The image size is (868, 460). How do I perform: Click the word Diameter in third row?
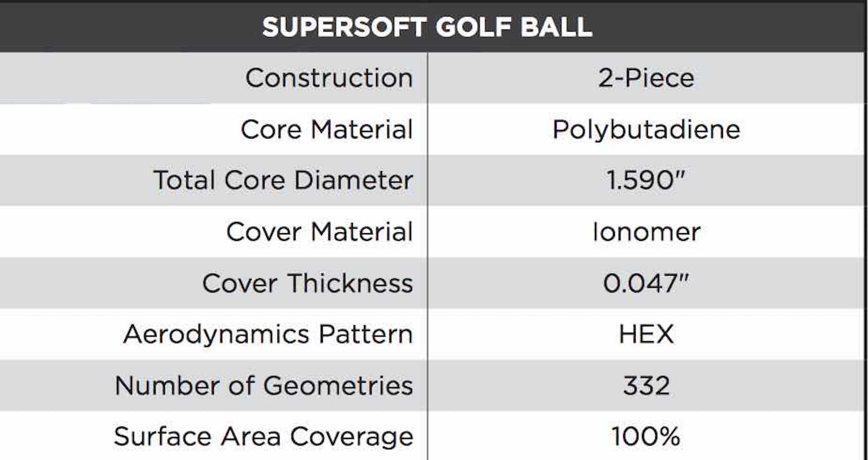pyautogui.click(x=354, y=180)
